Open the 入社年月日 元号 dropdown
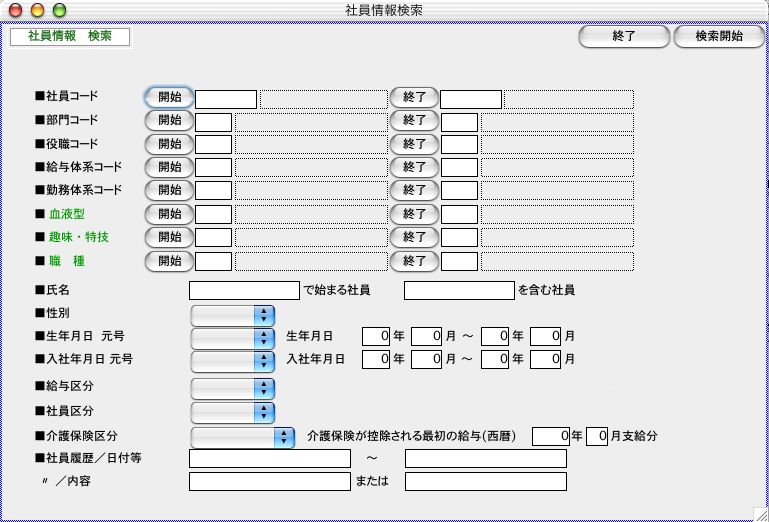 pyautogui.click(x=232, y=359)
